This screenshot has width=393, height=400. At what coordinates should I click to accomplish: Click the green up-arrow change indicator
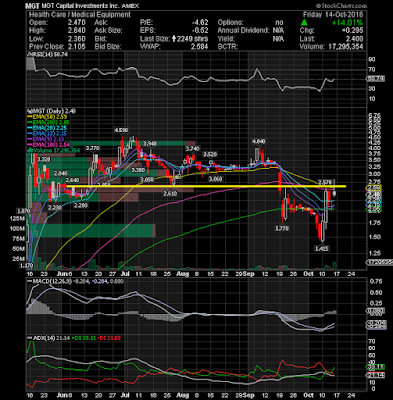[x=304, y=23]
